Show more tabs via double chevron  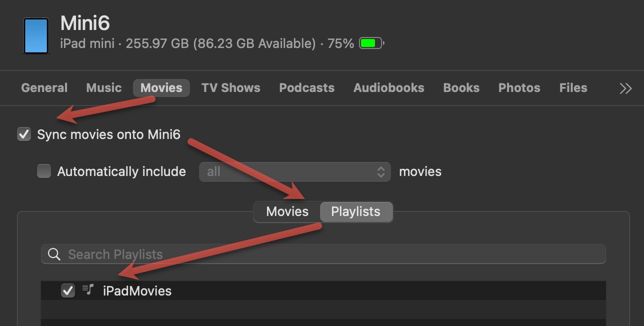coord(625,88)
